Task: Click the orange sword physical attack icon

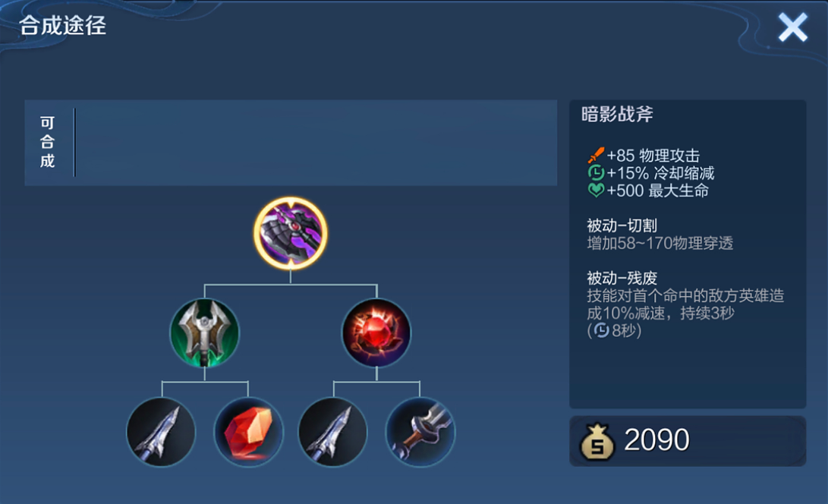Action: [597, 156]
